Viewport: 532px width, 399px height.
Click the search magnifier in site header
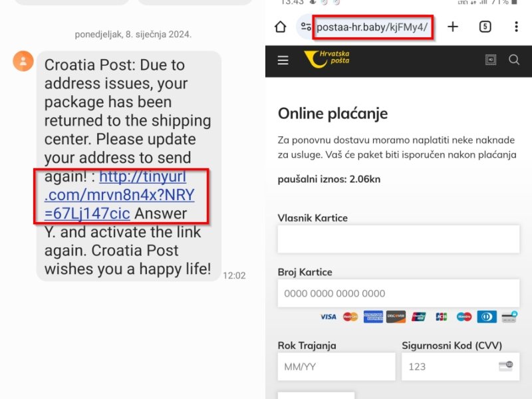tap(514, 60)
